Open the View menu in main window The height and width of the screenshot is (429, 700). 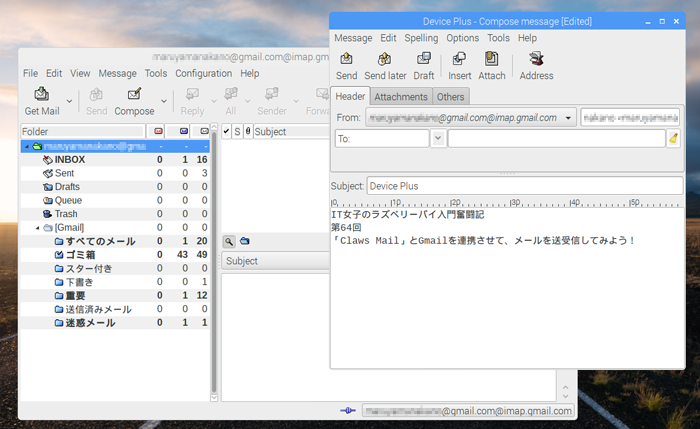pos(80,73)
